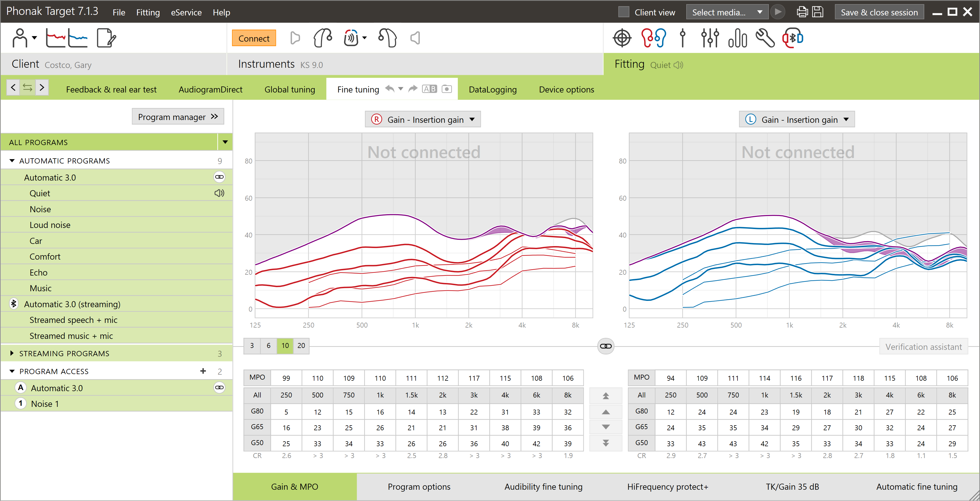
Task: Open the equalizer sliders icon
Action: click(x=710, y=38)
